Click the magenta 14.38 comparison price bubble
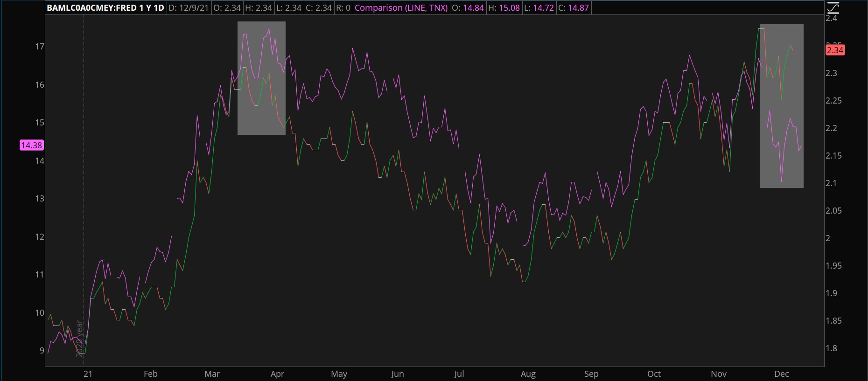 [32, 145]
